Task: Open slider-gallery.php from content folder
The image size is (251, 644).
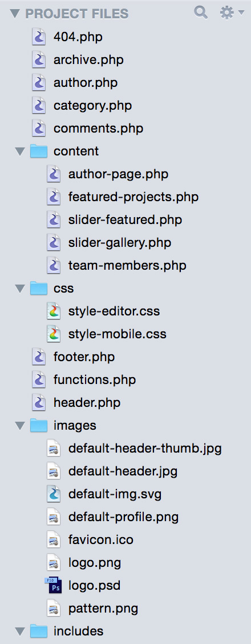Action: tap(120, 243)
